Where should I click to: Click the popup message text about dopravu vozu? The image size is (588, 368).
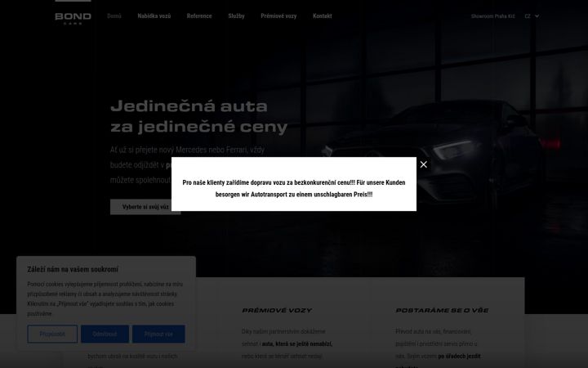tap(294, 189)
